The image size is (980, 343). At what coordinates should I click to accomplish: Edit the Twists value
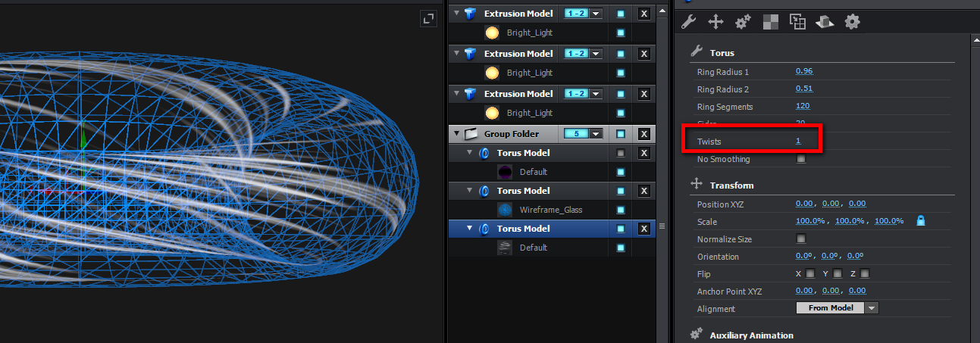[798, 142]
